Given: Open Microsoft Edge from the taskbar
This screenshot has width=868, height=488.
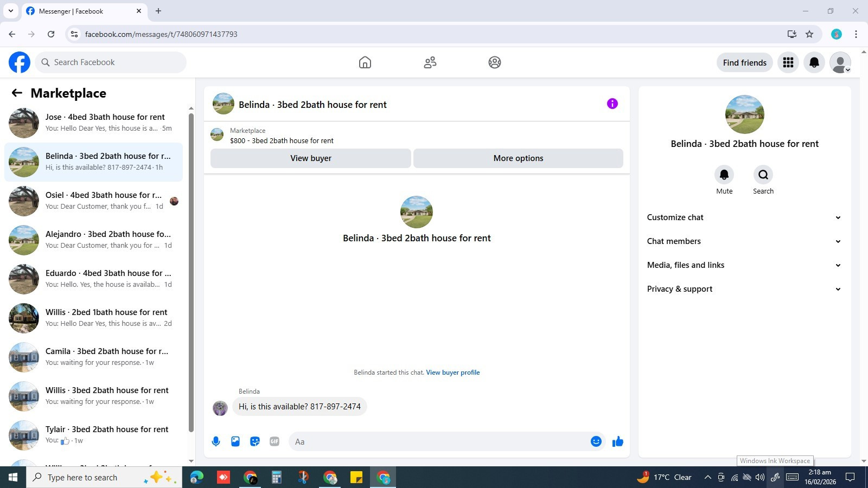Looking at the screenshot, I should click(x=196, y=477).
